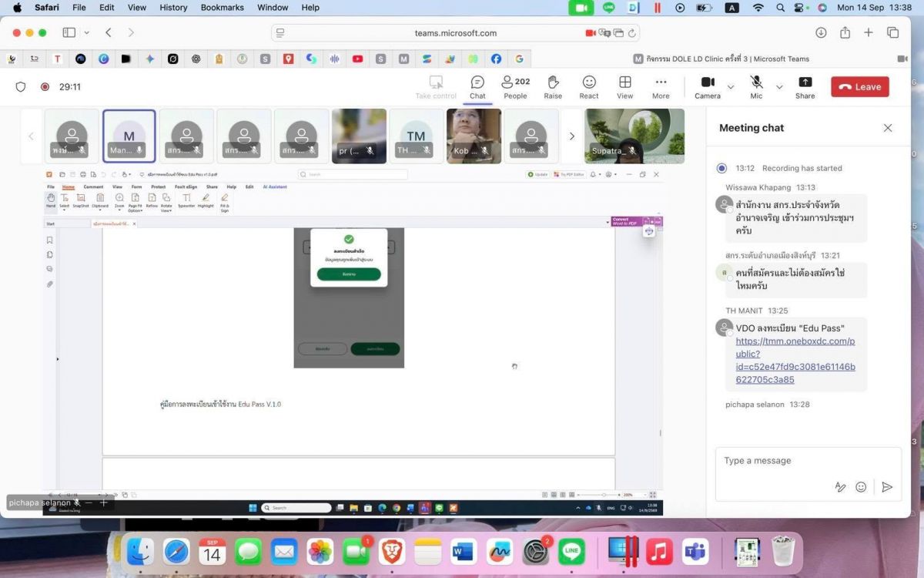Image resolution: width=924 pixels, height=578 pixels.
Task: Expand the Mic options dropdown arrow
Action: [779, 87]
